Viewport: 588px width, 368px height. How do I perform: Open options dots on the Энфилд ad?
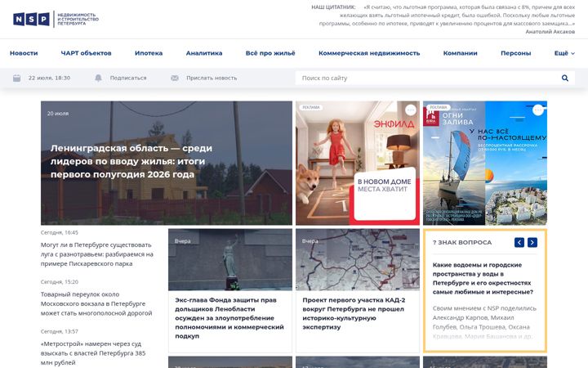pyautogui.click(x=411, y=110)
